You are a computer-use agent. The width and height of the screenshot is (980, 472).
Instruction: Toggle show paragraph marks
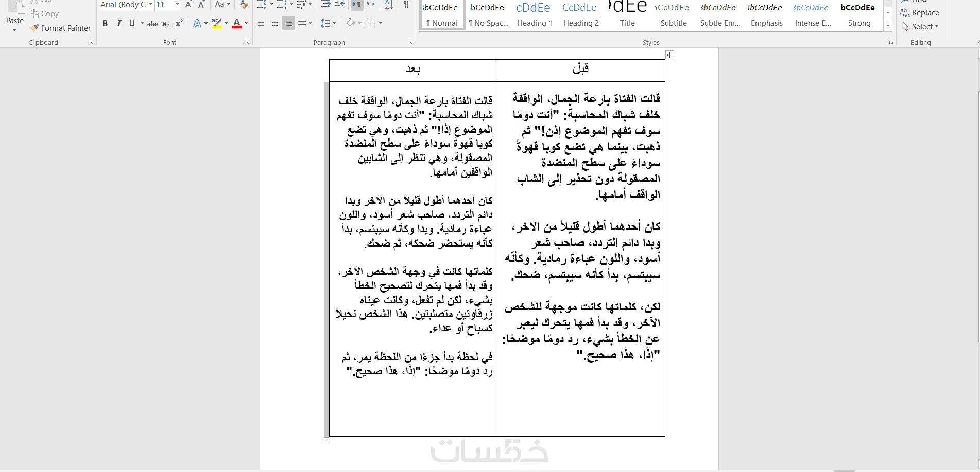[406, 5]
